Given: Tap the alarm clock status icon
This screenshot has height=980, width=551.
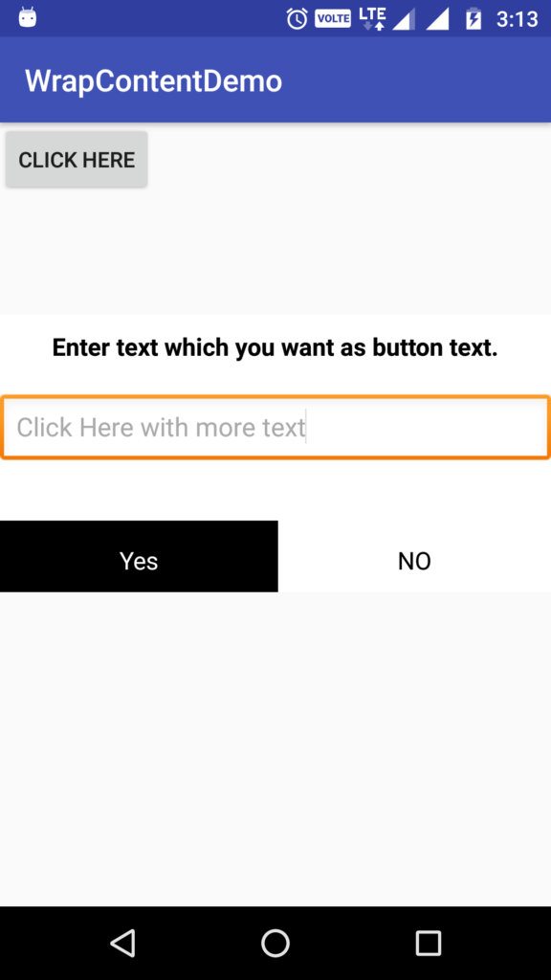Looking at the screenshot, I should tap(297, 19).
